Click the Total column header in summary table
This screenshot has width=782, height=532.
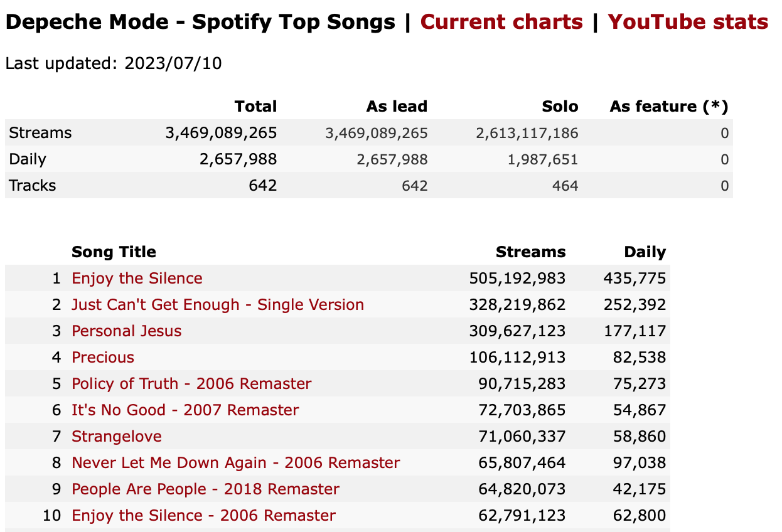tap(255, 107)
